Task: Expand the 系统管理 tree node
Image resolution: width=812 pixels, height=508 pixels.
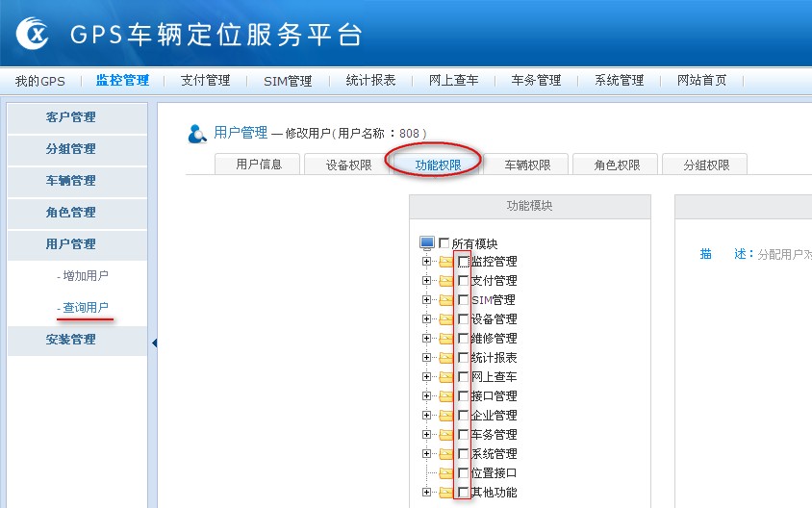Action: [x=426, y=454]
